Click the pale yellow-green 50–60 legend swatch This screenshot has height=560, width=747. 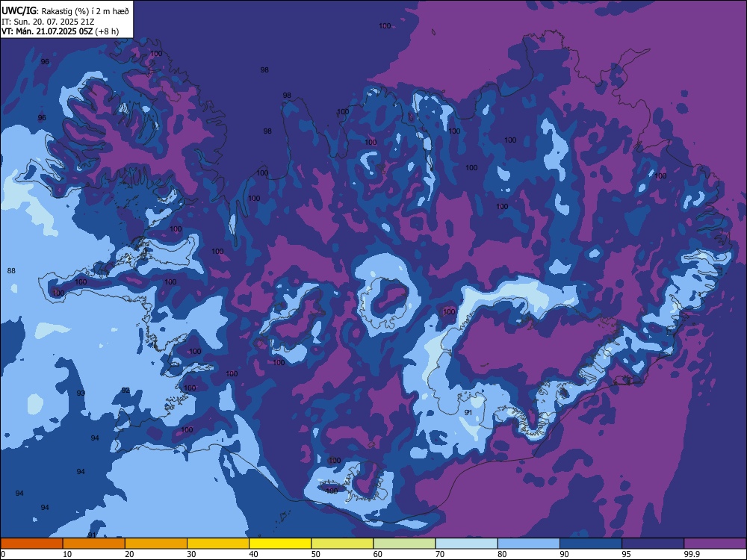pyautogui.click(x=343, y=544)
